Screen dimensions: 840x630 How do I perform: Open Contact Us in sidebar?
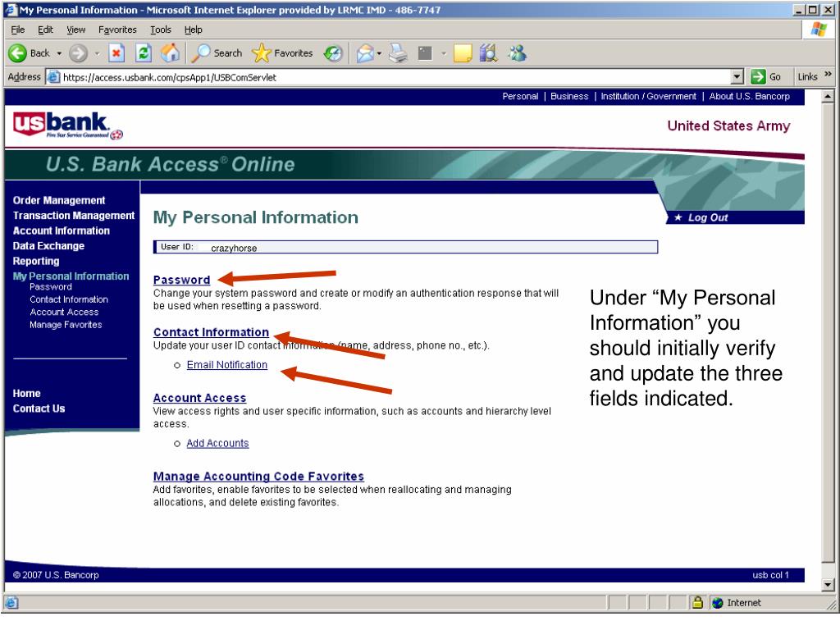pyautogui.click(x=39, y=409)
